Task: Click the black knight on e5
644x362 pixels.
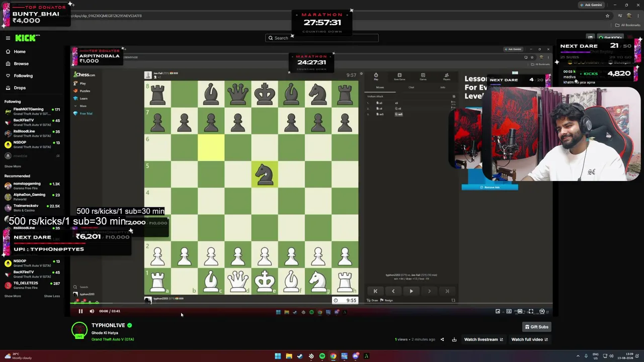Action: click(265, 174)
